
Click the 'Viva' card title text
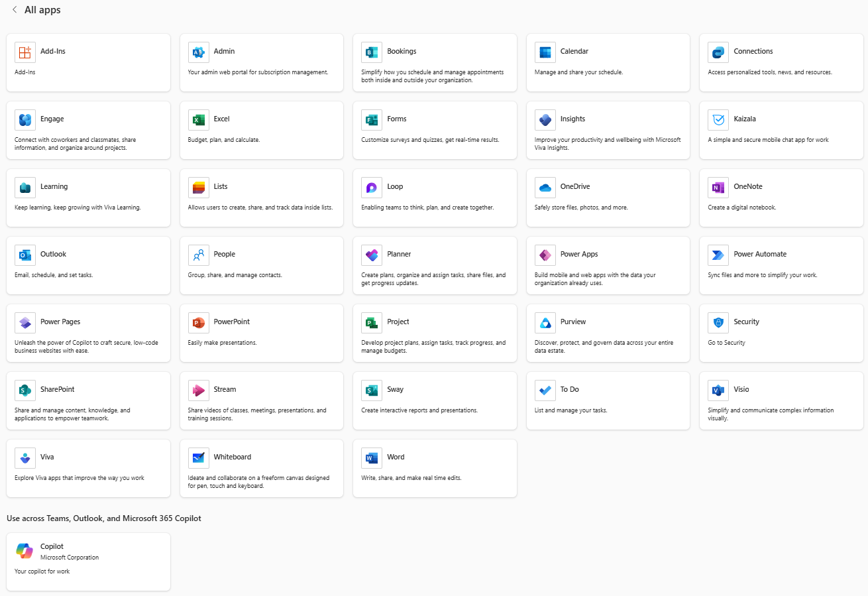[x=47, y=457]
